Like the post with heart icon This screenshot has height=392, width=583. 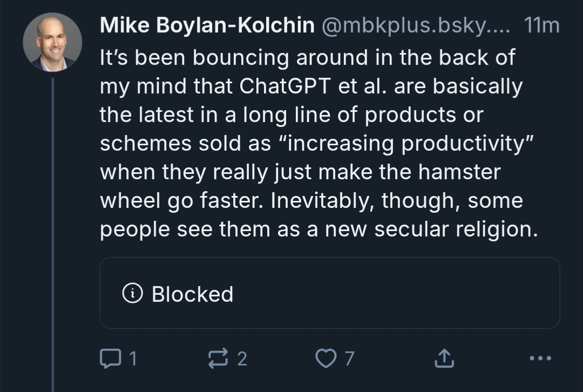pos(325,358)
